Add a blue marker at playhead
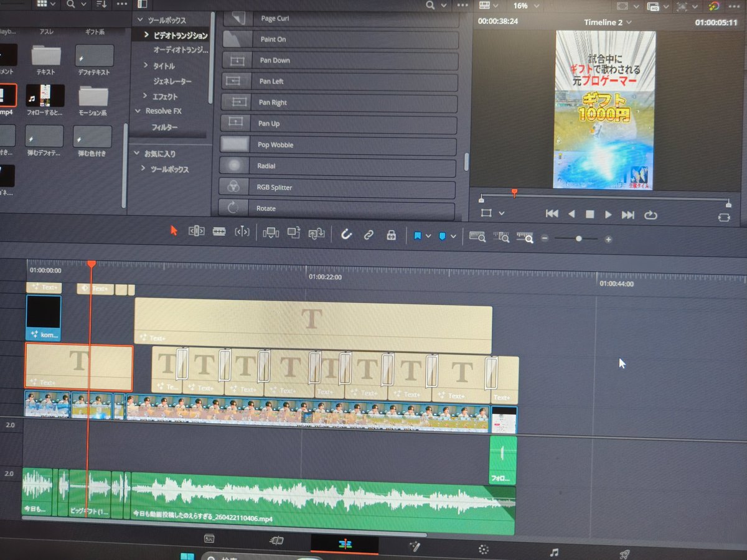This screenshot has width=747, height=560. coord(443,236)
